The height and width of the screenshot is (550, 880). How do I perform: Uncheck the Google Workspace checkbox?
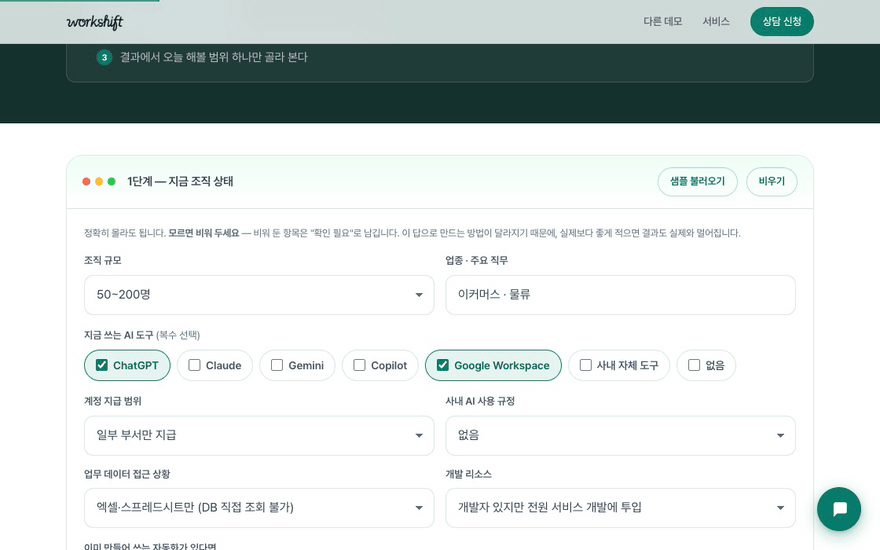443,365
